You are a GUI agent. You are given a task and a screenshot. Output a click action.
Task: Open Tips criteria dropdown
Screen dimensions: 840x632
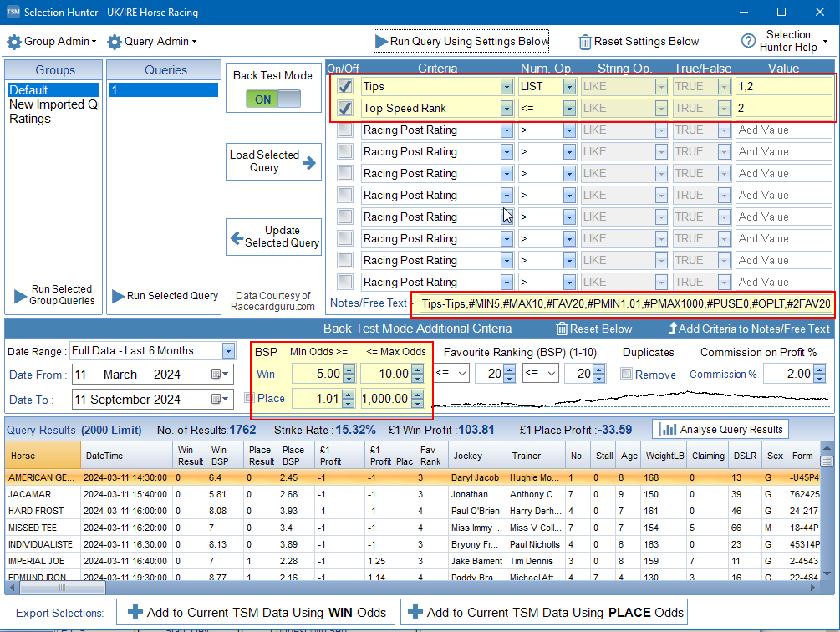(x=507, y=86)
